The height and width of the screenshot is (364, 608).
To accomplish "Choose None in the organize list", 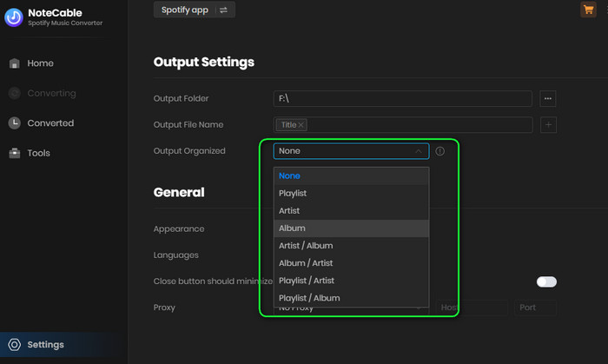I will pos(289,175).
